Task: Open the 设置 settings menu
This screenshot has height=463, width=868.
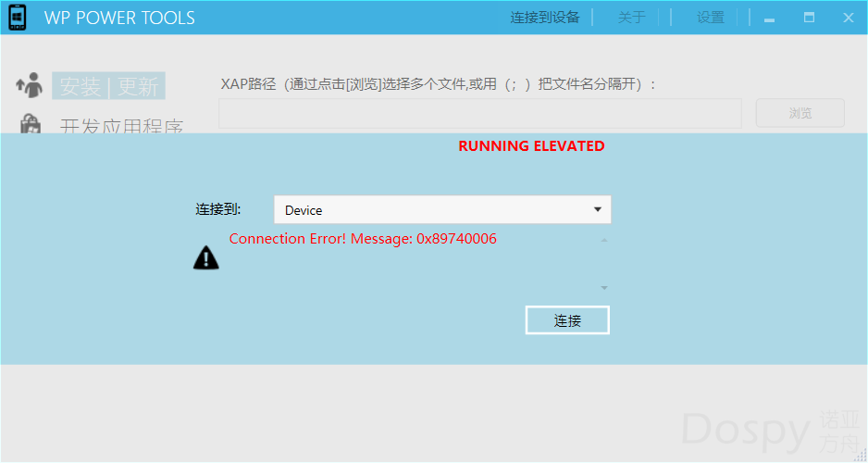Action: coord(711,18)
